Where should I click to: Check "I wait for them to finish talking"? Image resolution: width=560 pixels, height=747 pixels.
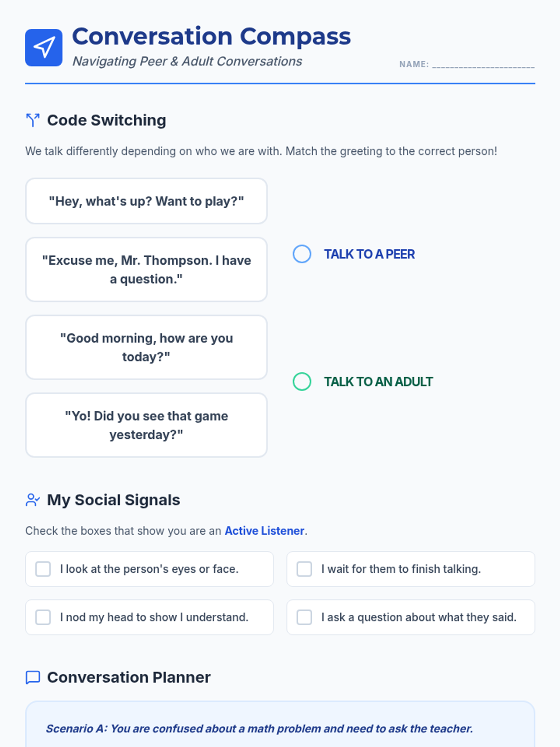(x=304, y=569)
